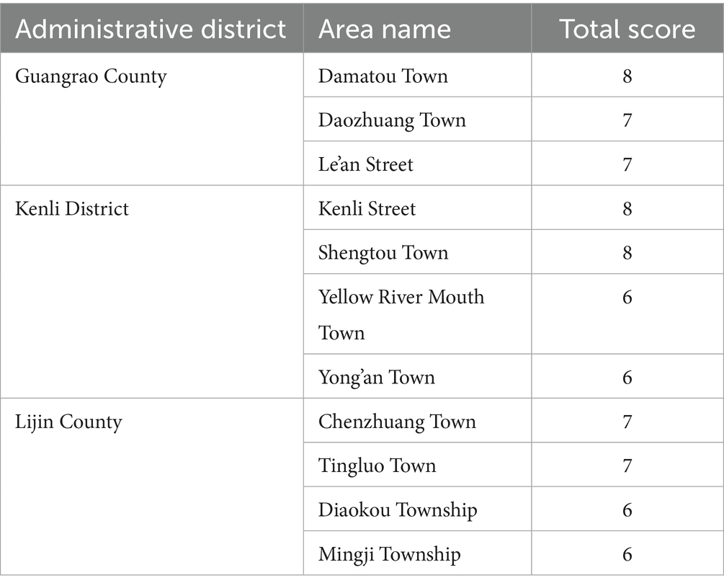The image size is (724, 588).
Task: Select the Guangrao County cell
Action: point(91,76)
